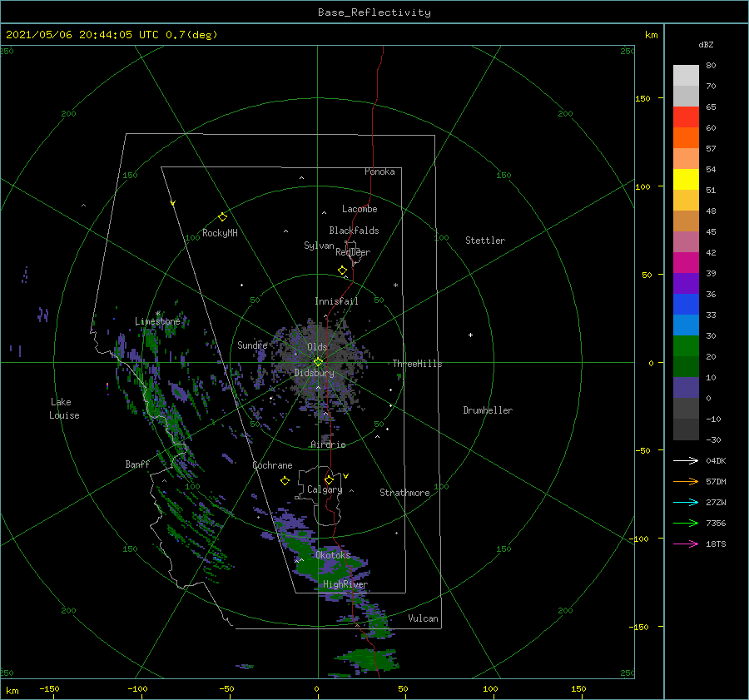Click the Stettler city label
Viewport: 749px width, 700px height.
tap(485, 241)
